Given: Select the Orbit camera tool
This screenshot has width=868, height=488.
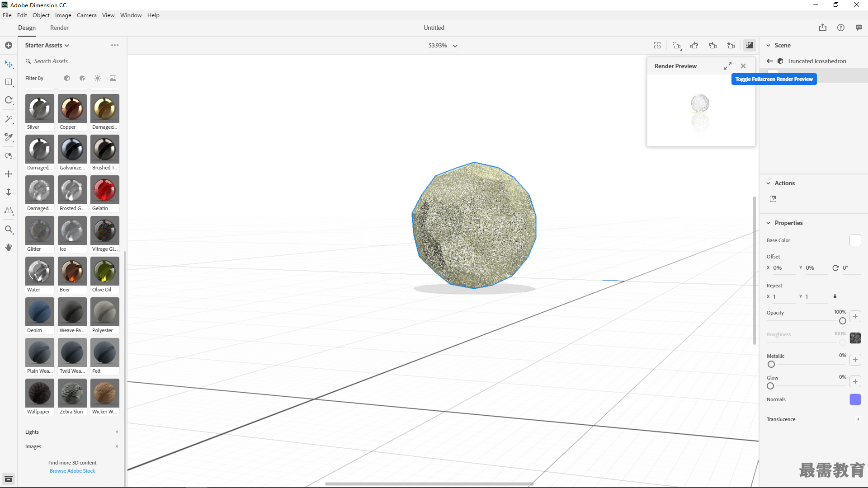Looking at the screenshot, I should tap(9, 156).
